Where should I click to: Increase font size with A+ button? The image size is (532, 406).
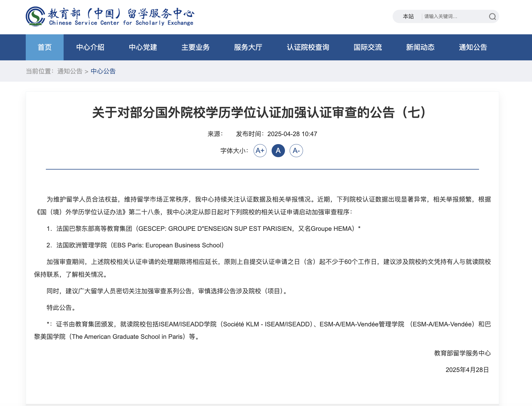click(x=260, y=151)
